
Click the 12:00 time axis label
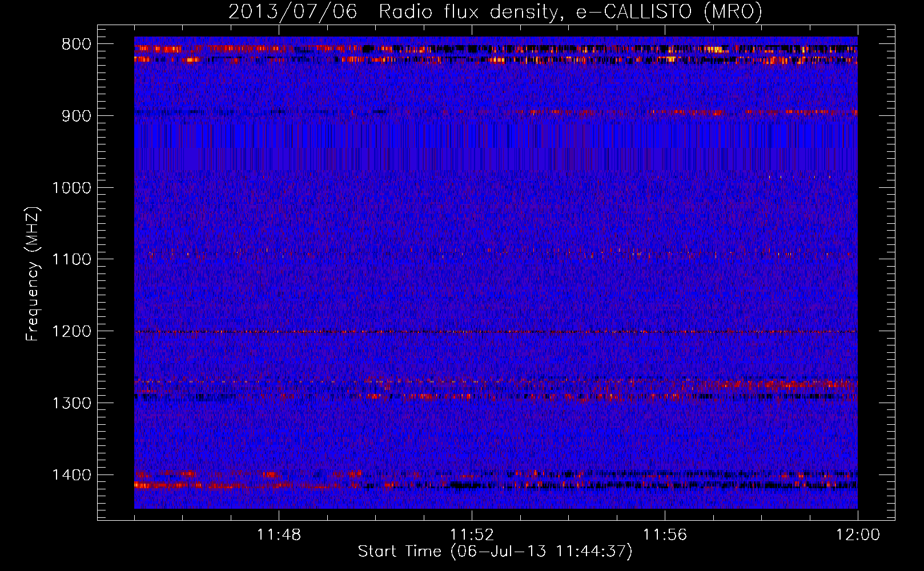point(858,535)
